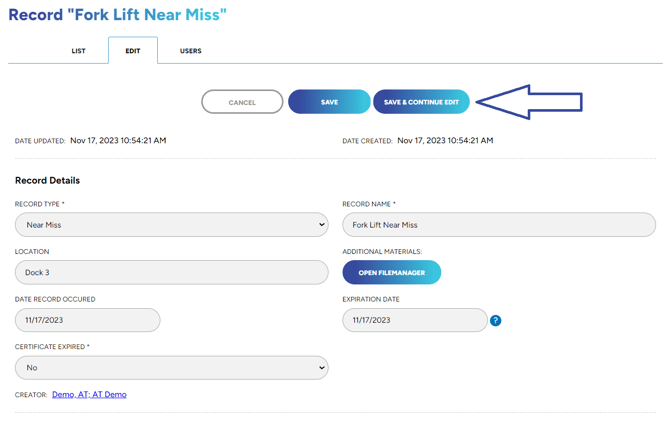The width and height of the screenshot is (670, 422).
Task: Click the record title heading
Action: 117,15
